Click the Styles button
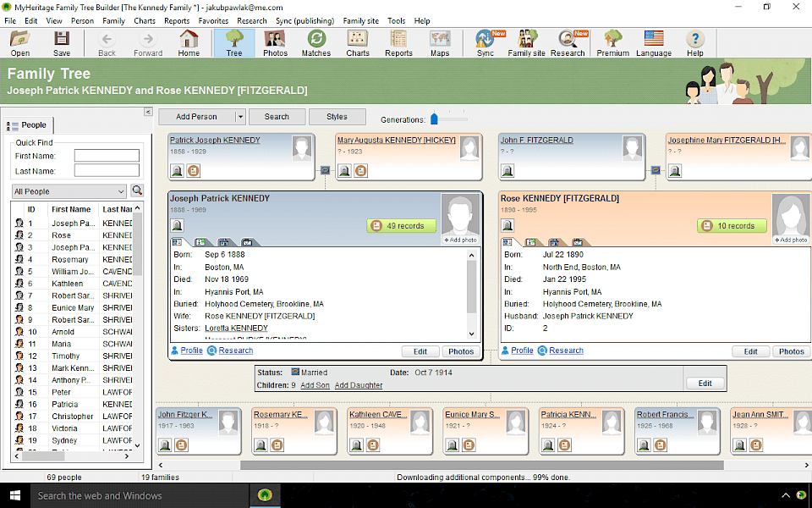 tap(337, 117)
